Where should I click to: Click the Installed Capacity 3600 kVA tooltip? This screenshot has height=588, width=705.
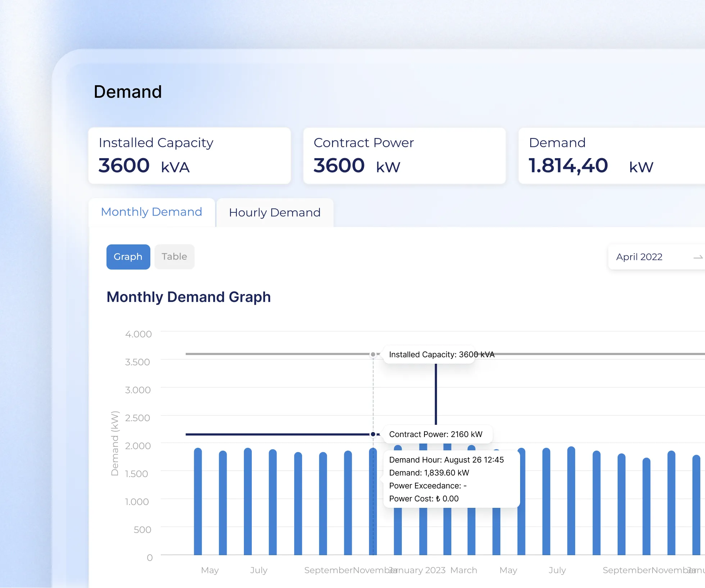click(x=430, y=355)
